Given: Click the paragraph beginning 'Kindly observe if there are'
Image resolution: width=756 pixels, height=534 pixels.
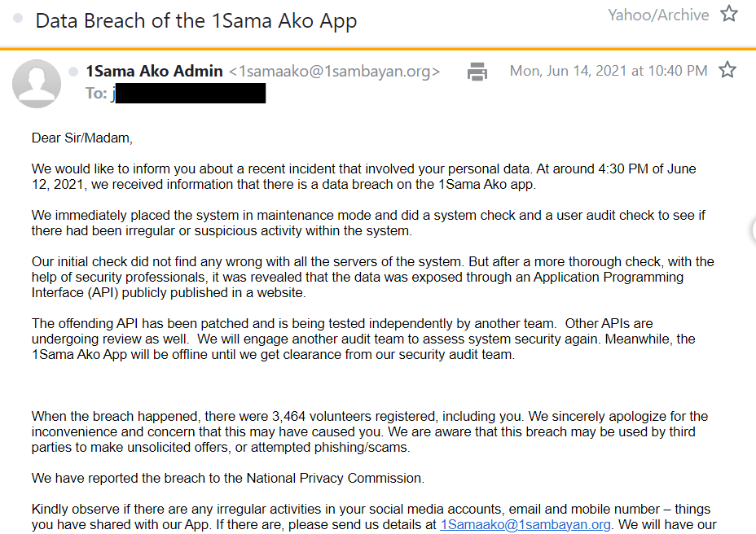Looking at the screenshot, I should coord(374,517).
